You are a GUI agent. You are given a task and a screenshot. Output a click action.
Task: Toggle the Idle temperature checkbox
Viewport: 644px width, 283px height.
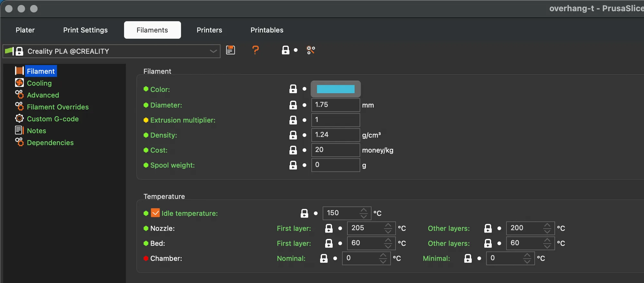point(155,213)
